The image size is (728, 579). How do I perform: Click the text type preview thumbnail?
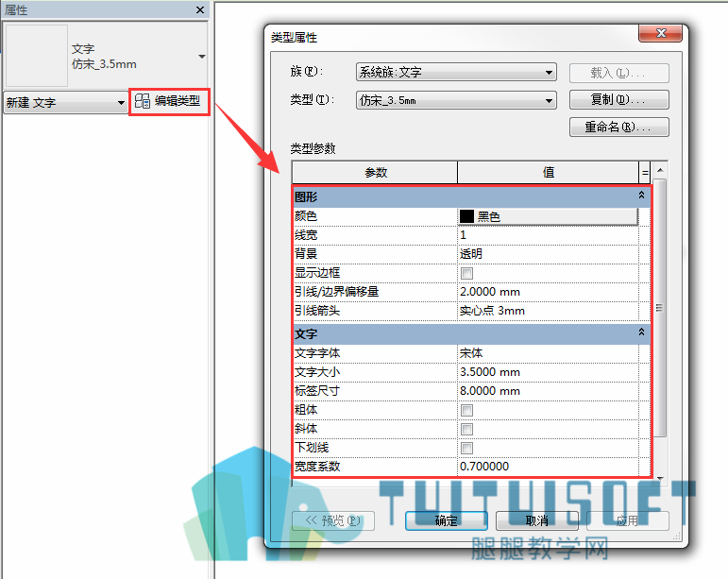(37, 56)
